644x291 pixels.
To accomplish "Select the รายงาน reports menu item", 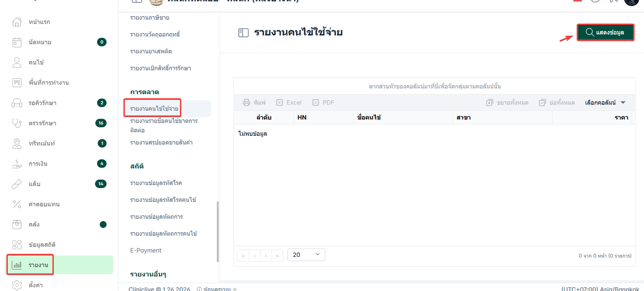I will pyautogui.click(x=60, y=265).
